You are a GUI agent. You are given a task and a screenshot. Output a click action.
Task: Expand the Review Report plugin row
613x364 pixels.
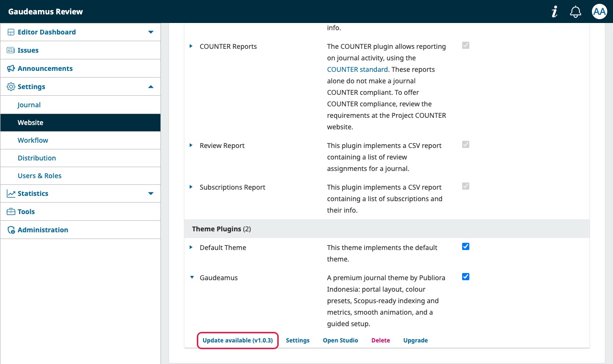click(191, 146)
